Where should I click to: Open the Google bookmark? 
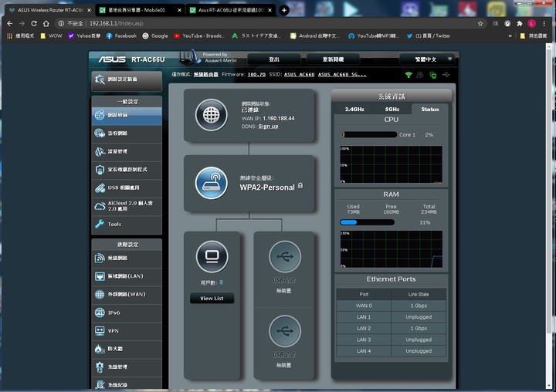click(x=155, y=35)
